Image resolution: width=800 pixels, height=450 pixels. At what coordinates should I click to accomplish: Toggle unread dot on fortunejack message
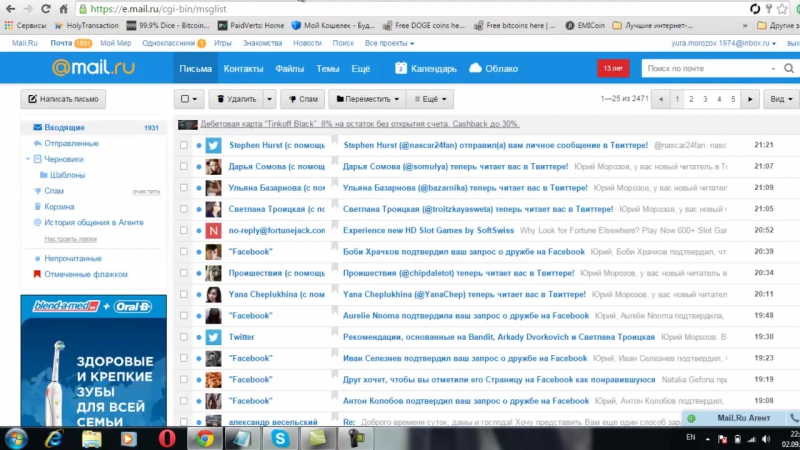click(x=198, y=231)
